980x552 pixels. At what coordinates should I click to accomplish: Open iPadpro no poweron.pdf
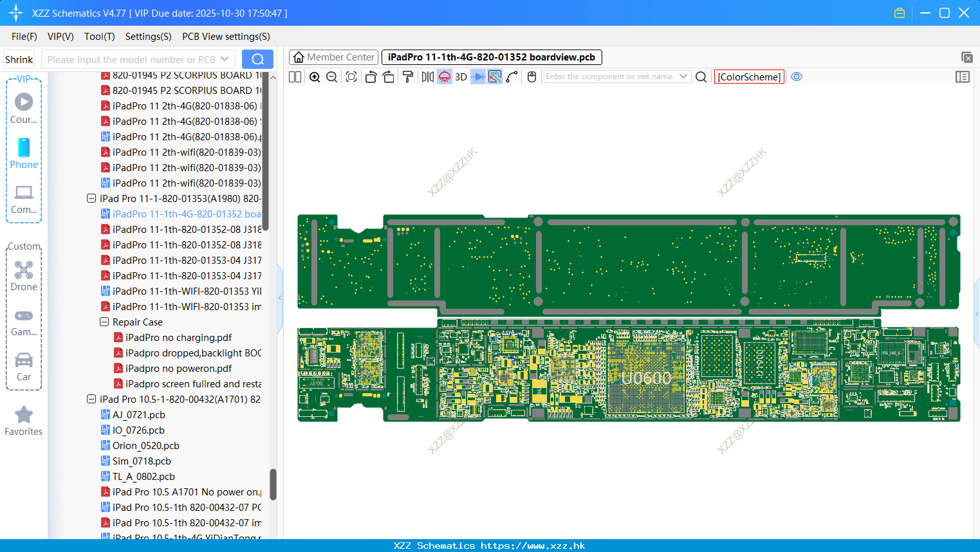(172, 369)
